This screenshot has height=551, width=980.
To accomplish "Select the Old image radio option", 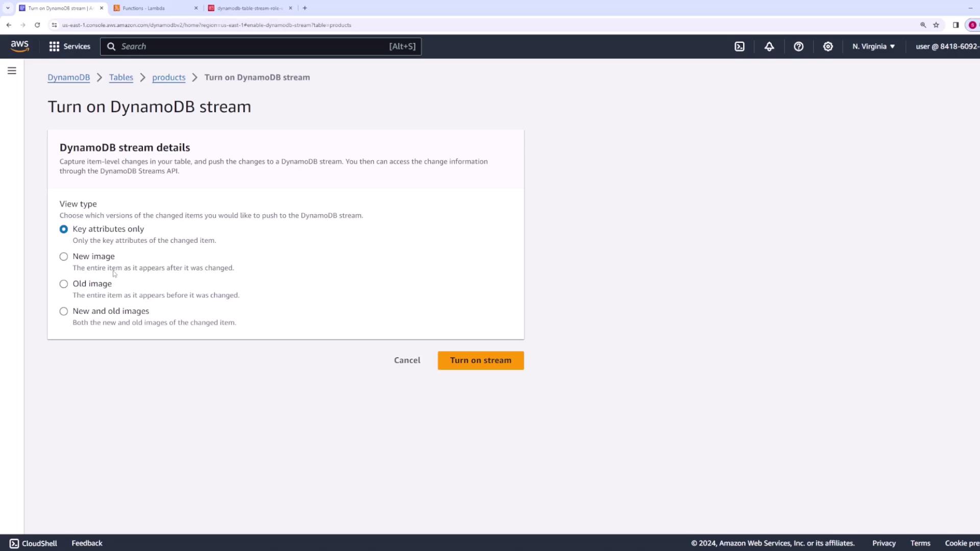I will click(x=64, y=284).
